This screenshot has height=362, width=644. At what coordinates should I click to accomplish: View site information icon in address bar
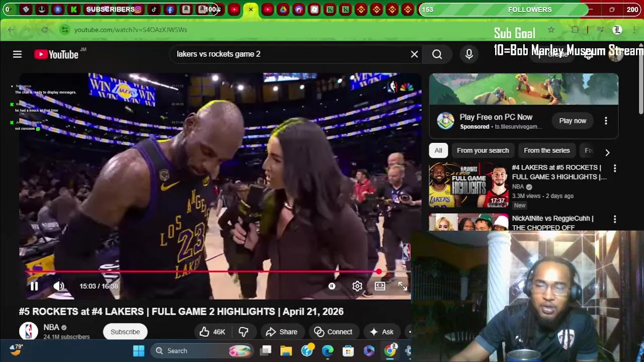pyautogui.click(x=64, y=30)
